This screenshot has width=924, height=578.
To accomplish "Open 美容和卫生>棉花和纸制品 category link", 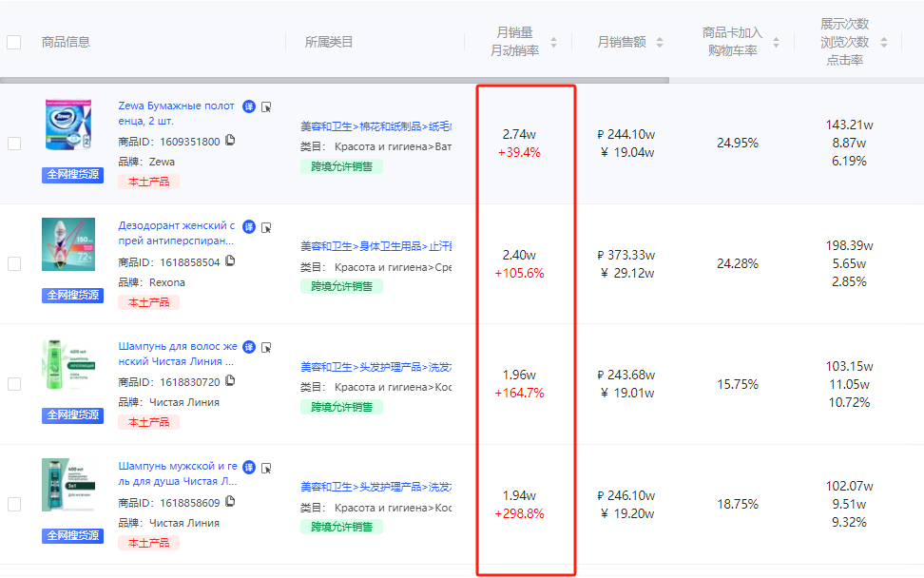I will (375, 126).
